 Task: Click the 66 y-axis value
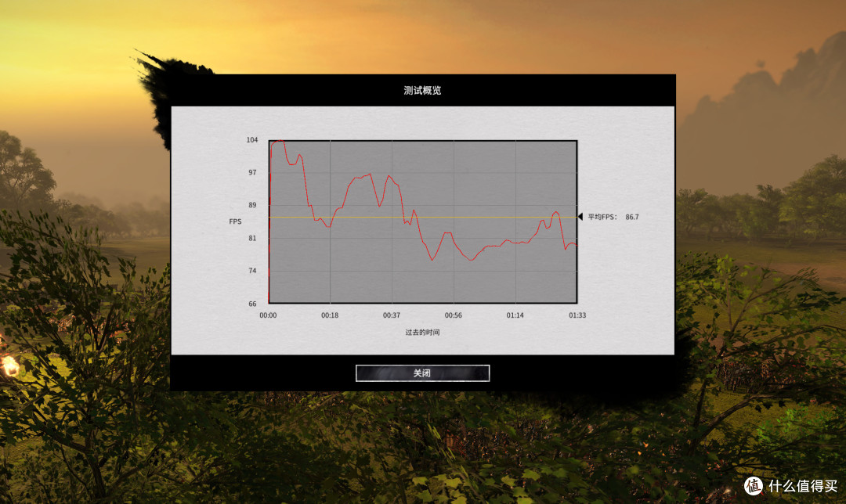point(252,304)
